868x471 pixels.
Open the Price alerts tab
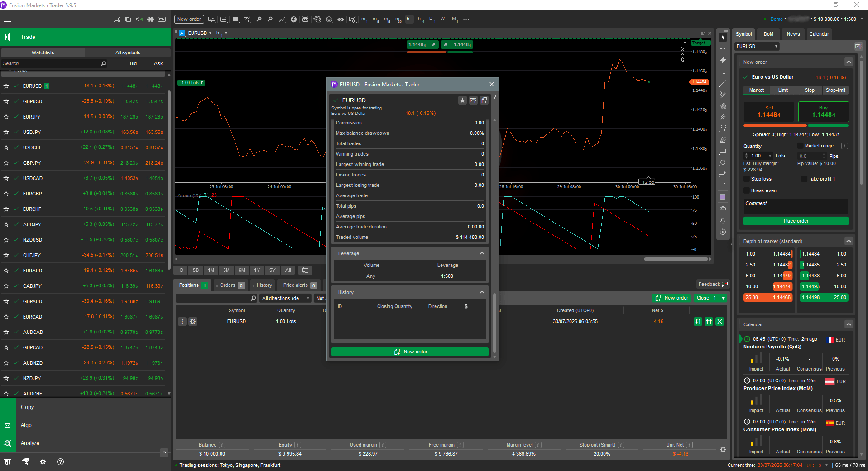tap(300, 285)
